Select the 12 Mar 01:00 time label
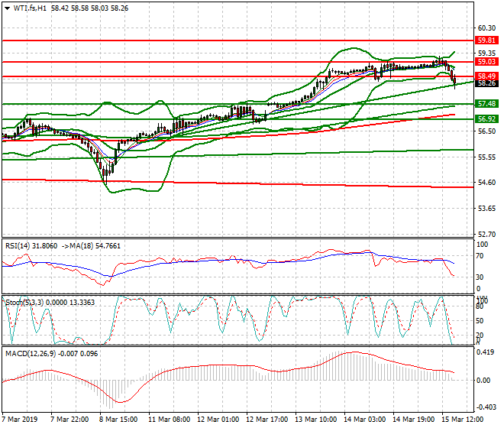Image resolution: width=504 pixels, height=428 pixels. pyautogui.click(x=218, y=420)
